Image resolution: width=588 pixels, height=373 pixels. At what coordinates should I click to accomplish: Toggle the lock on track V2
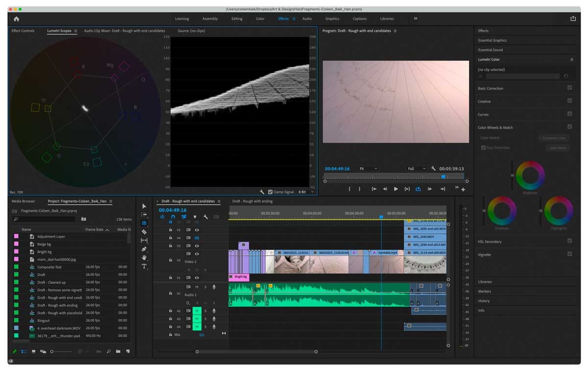[x=171, y=260]
